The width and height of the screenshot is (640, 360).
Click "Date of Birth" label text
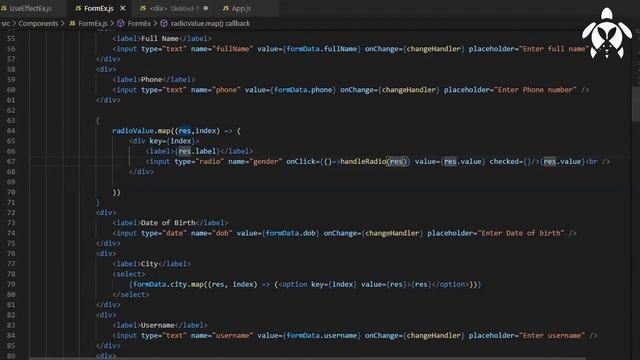168,223
